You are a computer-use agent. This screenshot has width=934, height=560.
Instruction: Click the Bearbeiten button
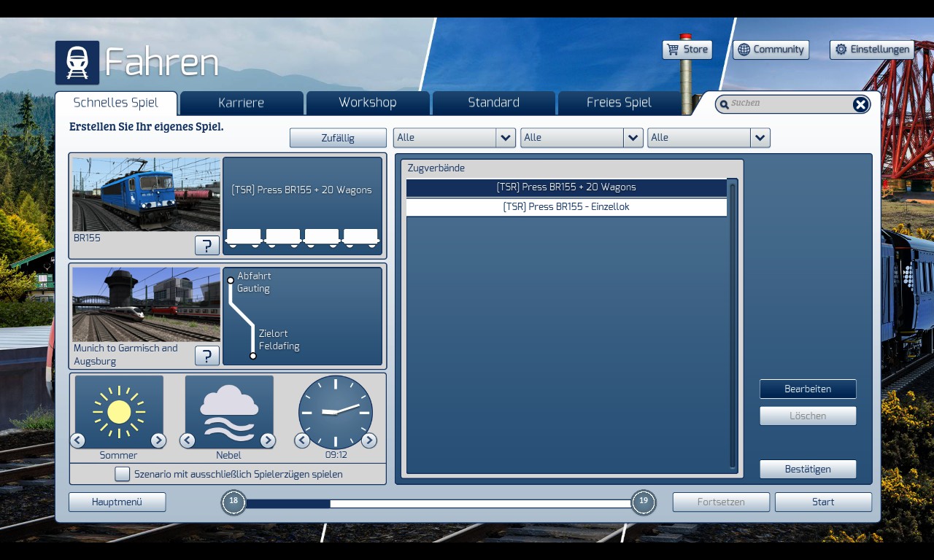(808, 389)
